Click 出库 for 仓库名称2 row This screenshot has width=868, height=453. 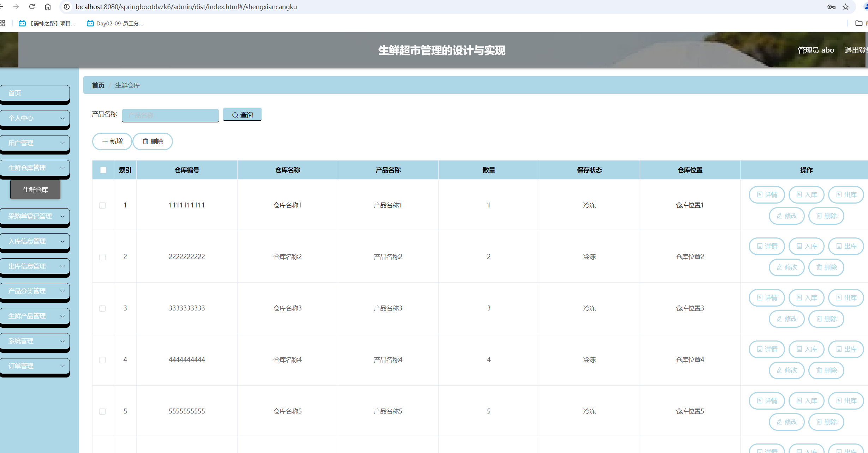pos(846,246)
